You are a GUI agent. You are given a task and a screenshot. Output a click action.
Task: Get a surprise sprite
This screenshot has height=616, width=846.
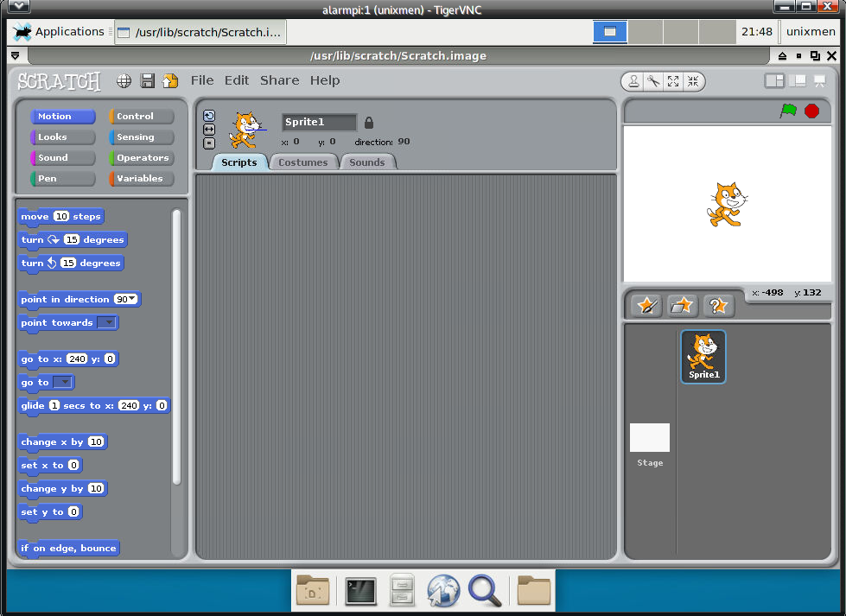718,307
